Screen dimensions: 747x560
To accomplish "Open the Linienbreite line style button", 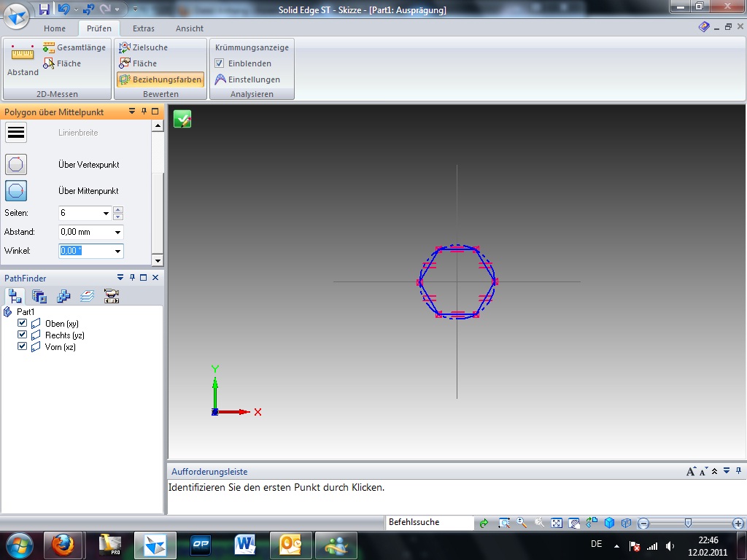I will pyautogui.click(x=16, y=133).
